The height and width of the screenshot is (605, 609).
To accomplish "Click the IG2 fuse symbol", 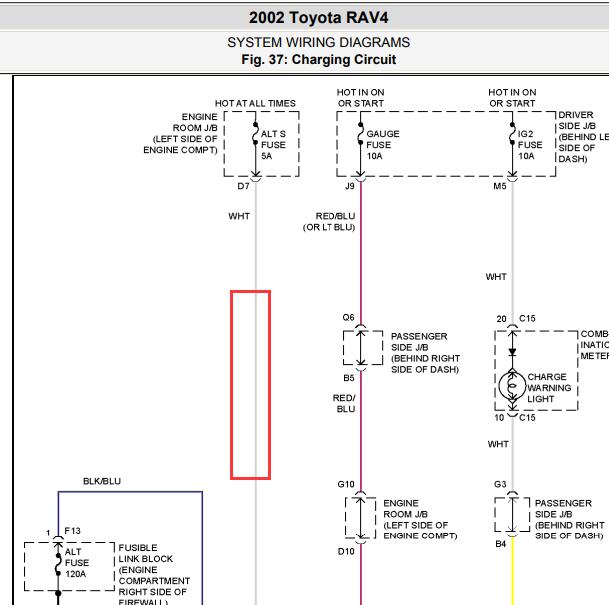I will pyautogui.click(x=512, y=134).
